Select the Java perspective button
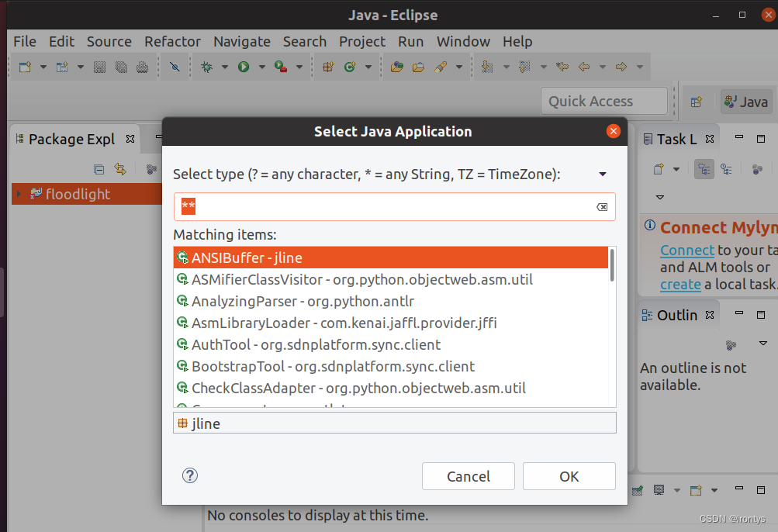Screen dimensions: 778x532 click(x=747, y=102)
